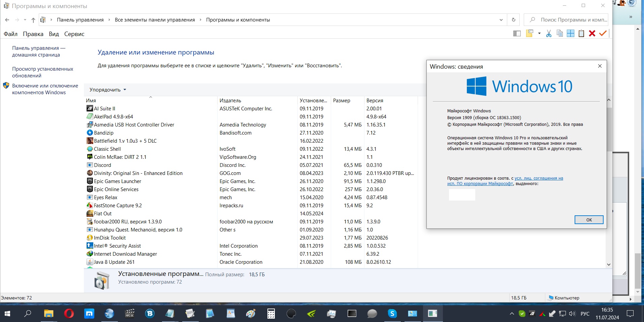Open Включение или отключение компонентов Windows
Image resolution: width=644 pixels, height=322 pixels.
(x=45, y=89)
